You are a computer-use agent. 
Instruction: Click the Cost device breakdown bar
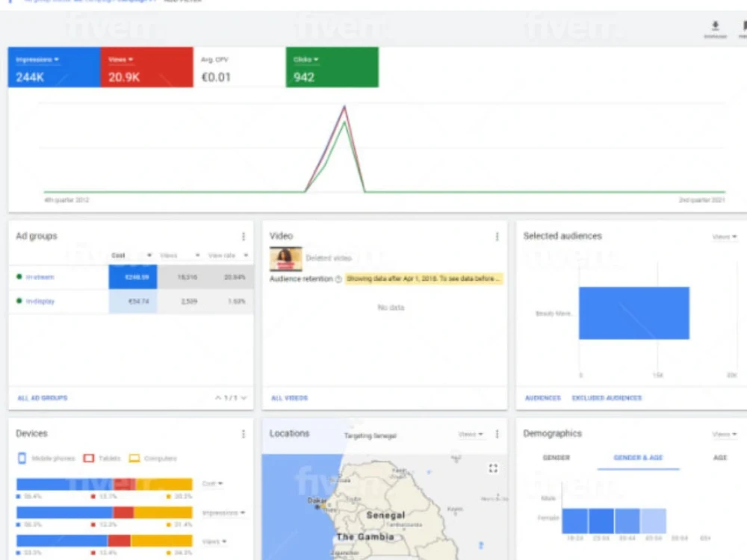105,485
